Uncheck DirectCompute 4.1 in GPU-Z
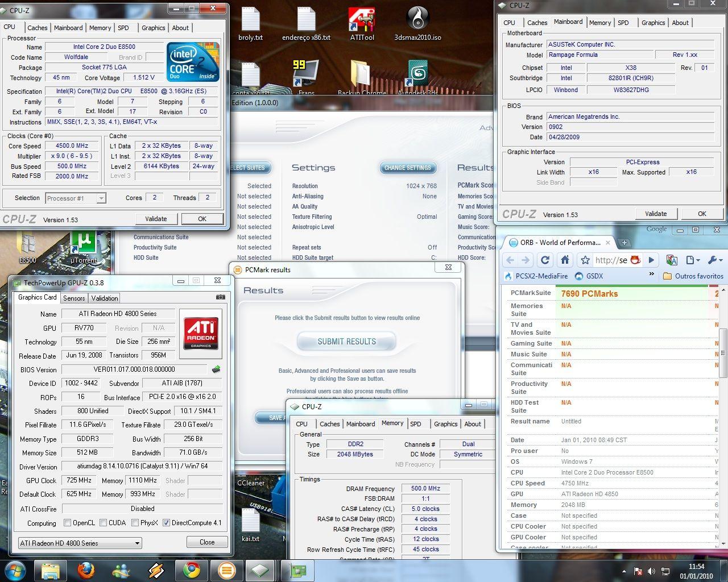The height and width of the screenshot is (582, 728). pos(167,523)
